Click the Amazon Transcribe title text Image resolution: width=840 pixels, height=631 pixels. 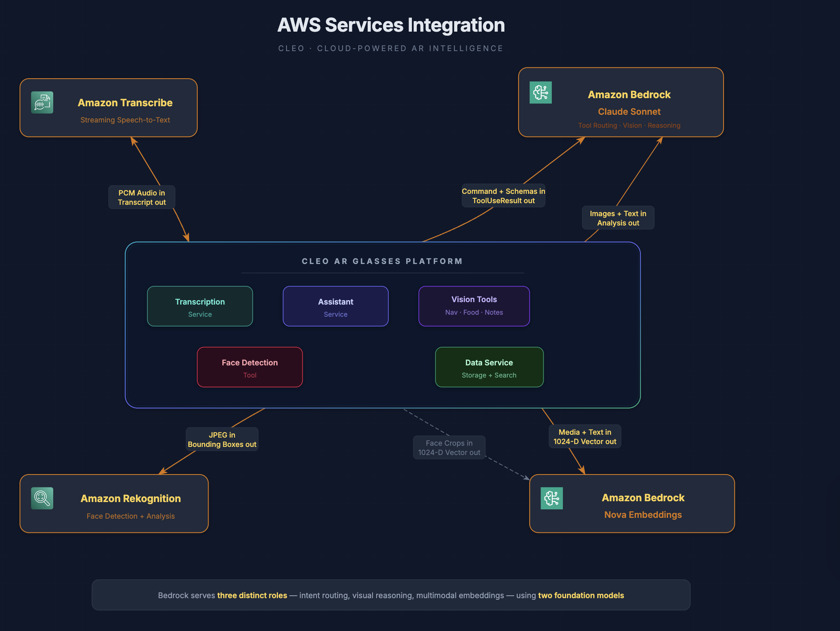click(125, 103)
